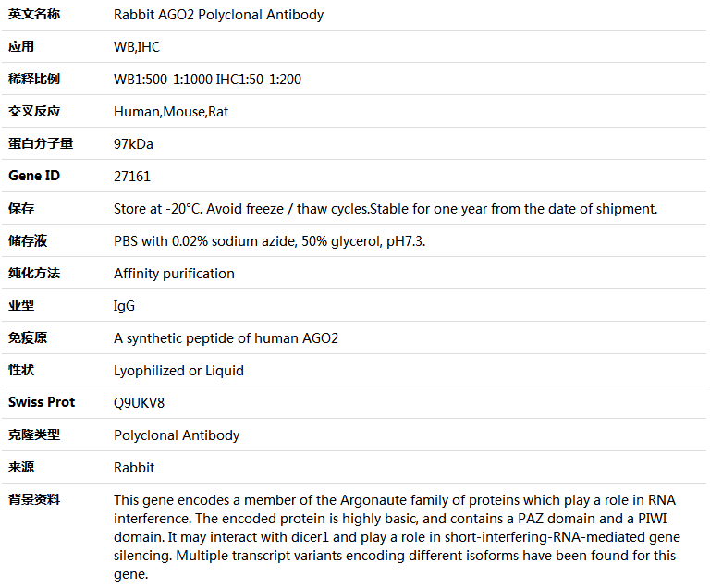Click the IgG isotype value
Image resolution: width=710 pixels, height=588 pixels.
(124, 306)
